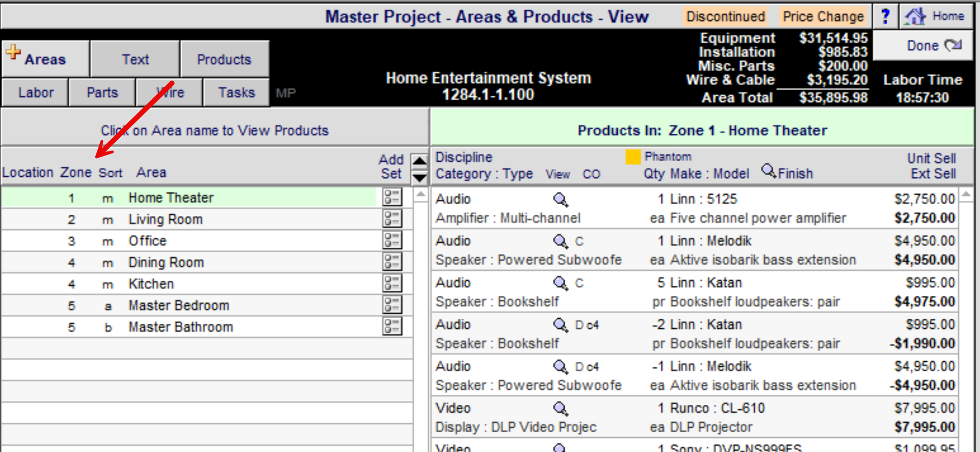The image size is (980, 452).
Task: View Runco CL-610 projector magnifier
Action: coord(560,408)
